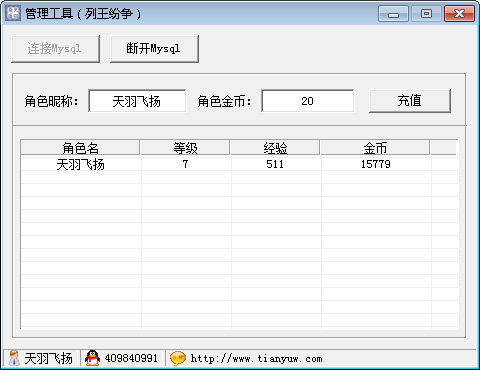This screenshot has width=480, height=370.
Task: Focus the 角色昵称 input field
Action: (137, 101)
